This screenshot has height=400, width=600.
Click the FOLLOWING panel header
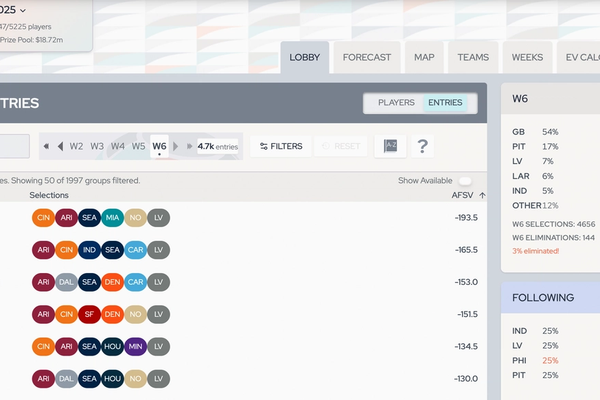(551, 297)
